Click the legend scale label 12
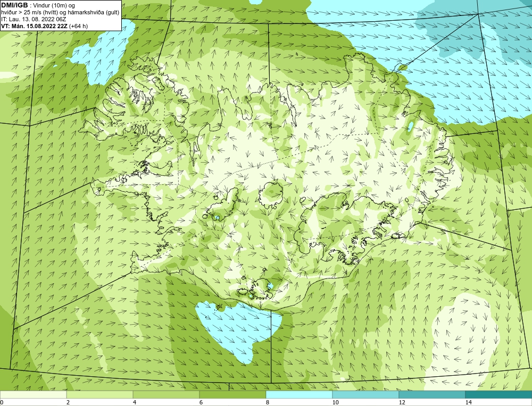Screen dimensions: 532x406 click(x=402, y=402)
